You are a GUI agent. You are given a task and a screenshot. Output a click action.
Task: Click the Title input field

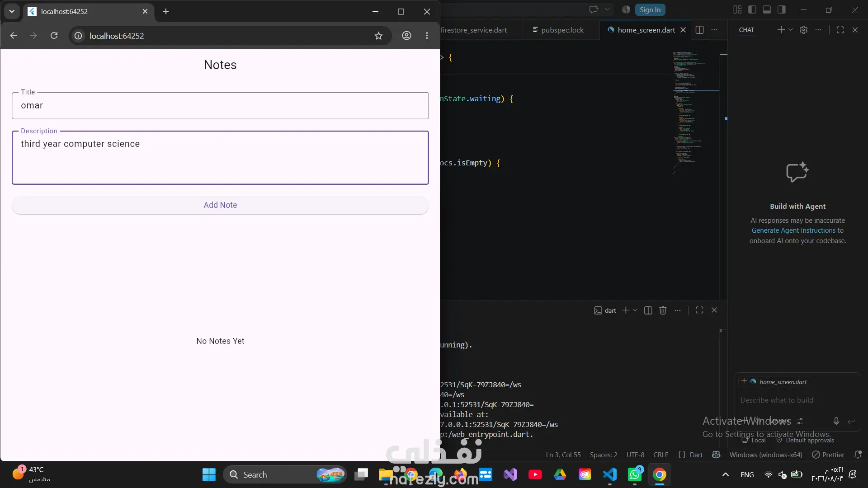pyautogui.click(x=220, y=106)
